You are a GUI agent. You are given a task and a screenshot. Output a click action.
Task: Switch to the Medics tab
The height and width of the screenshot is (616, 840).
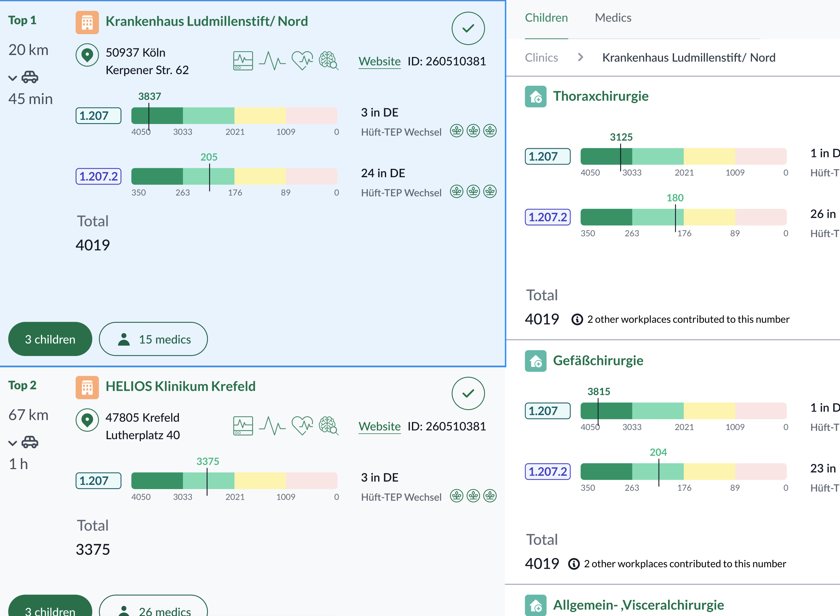612,18
